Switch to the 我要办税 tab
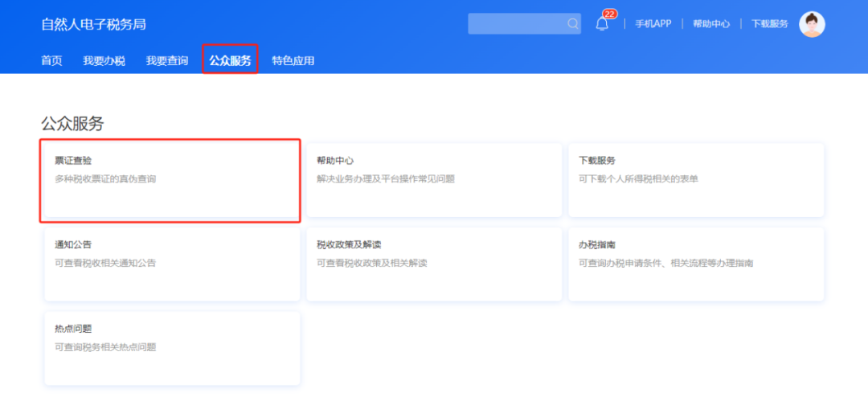Image resolution: width=868 pixels, height=401 pixels. [104, 61]
